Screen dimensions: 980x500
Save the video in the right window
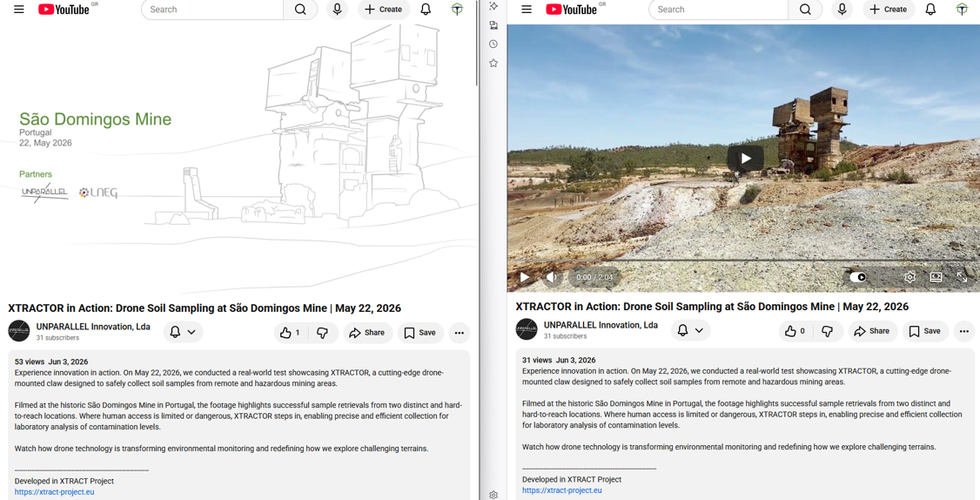tap(926, 331)
